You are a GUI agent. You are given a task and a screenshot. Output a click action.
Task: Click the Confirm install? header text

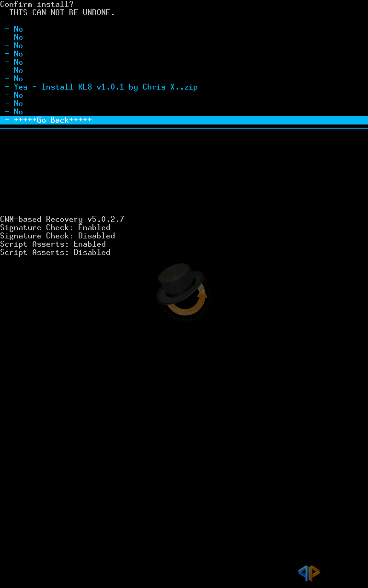(x=37, y=4)
